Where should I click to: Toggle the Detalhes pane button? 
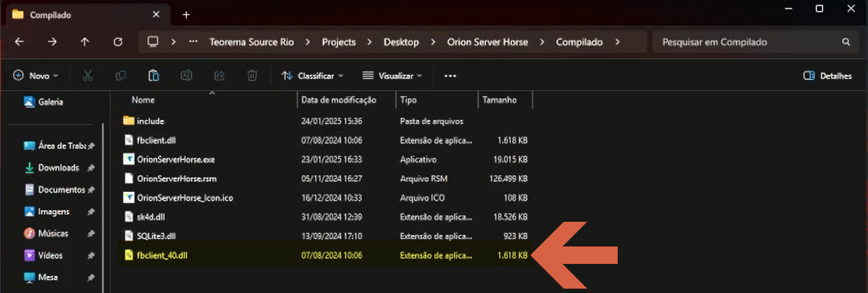827,76
